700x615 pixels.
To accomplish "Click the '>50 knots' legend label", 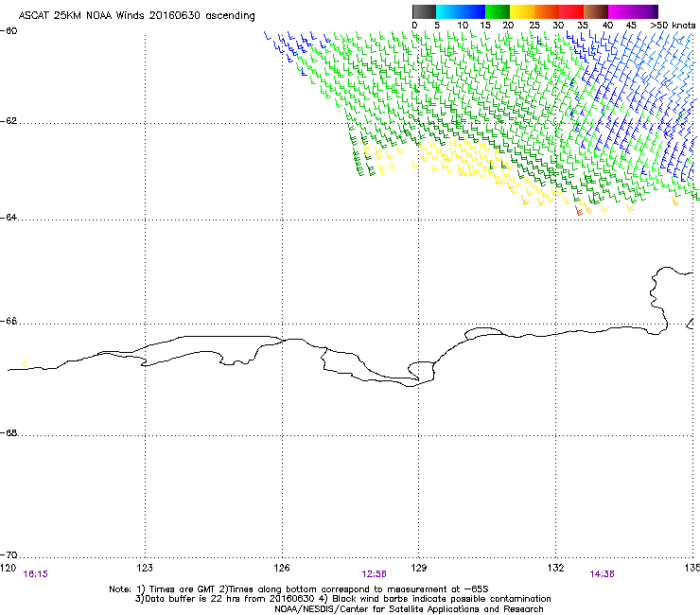I will pyautogui.click(x=673, y=26).
